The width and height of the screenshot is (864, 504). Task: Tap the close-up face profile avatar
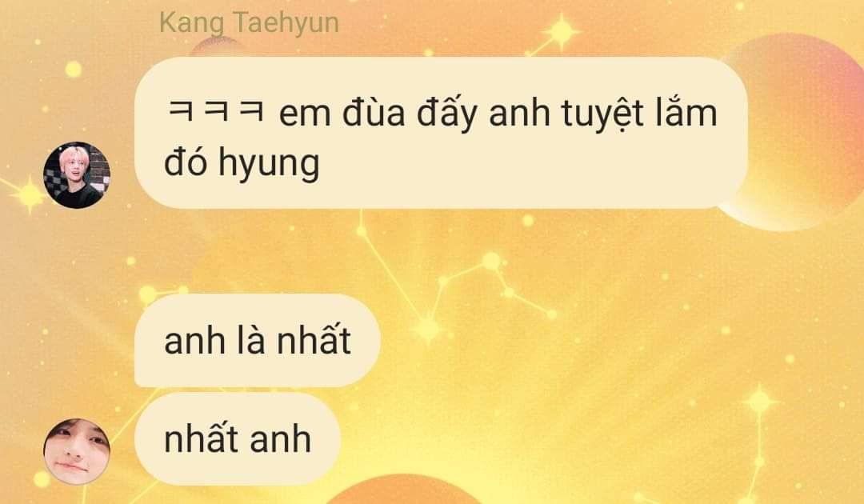click(77, 451)
